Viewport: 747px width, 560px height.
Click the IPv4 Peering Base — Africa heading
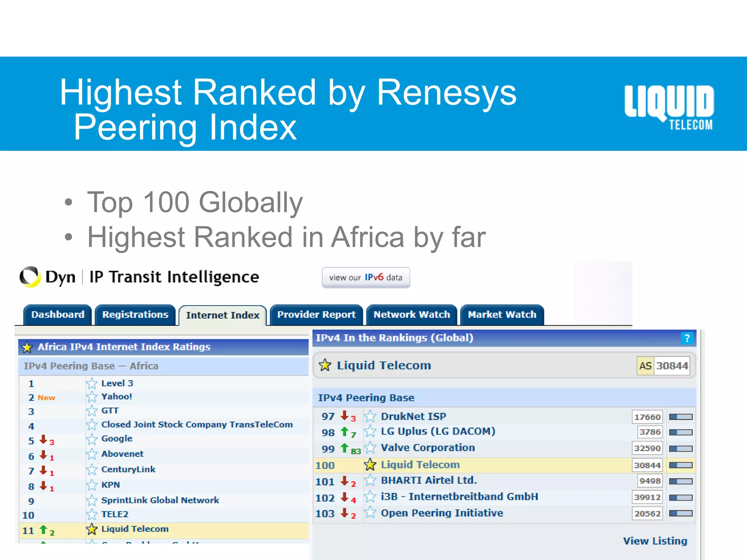pos(91,366)
